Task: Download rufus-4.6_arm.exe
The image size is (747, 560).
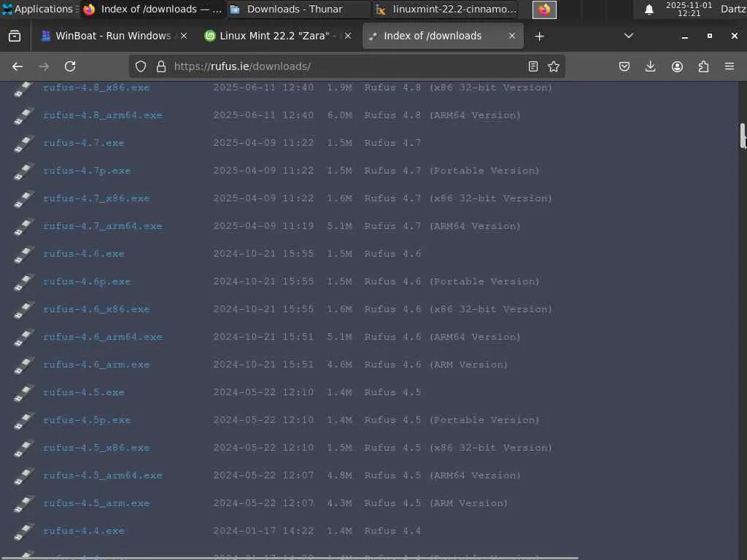Action: point(96,365)
